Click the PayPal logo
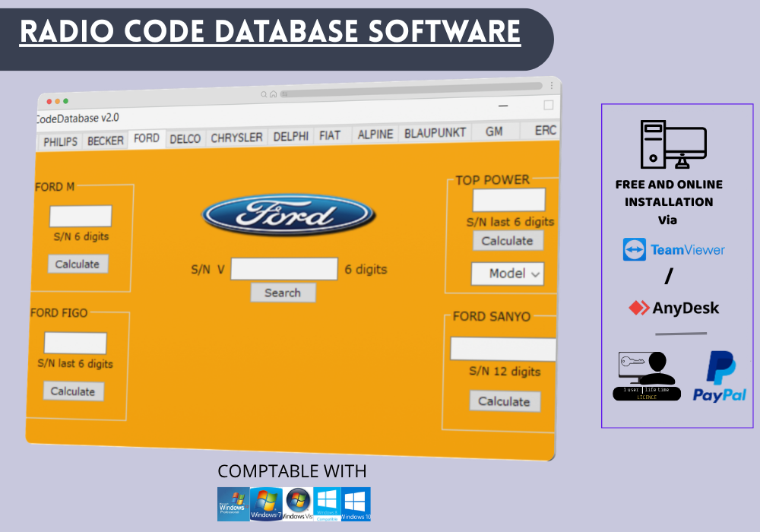This screenshot has height=532, width=760. tap(719, 376)
